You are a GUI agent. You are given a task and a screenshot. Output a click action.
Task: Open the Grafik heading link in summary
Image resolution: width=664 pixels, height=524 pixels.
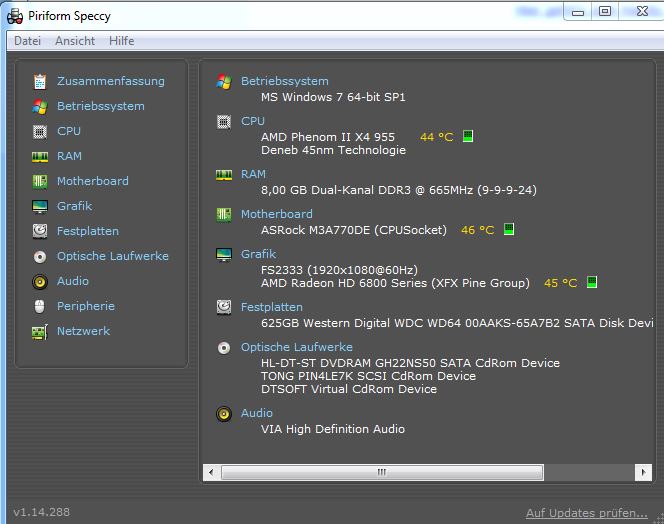(258, 254)
